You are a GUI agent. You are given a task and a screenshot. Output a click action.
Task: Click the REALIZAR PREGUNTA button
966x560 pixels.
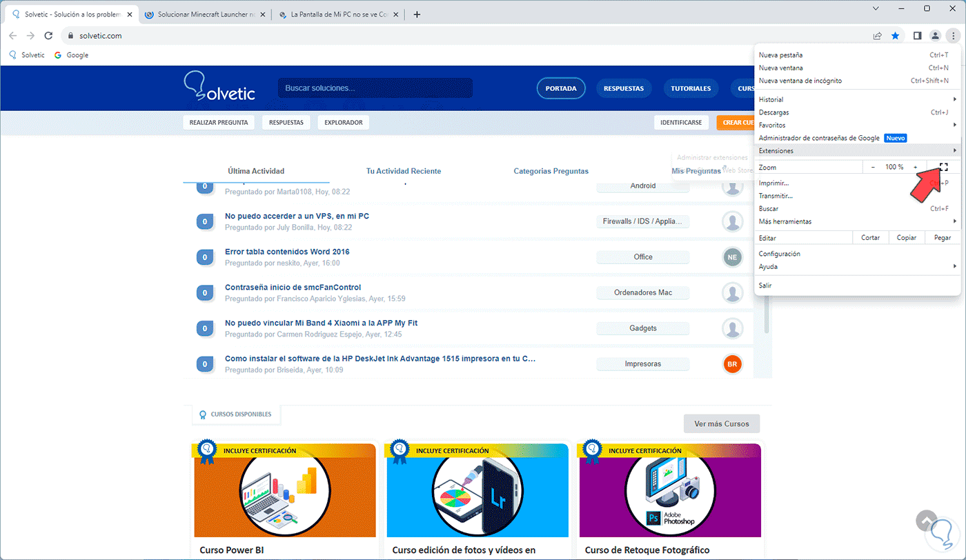pos(219,123)
